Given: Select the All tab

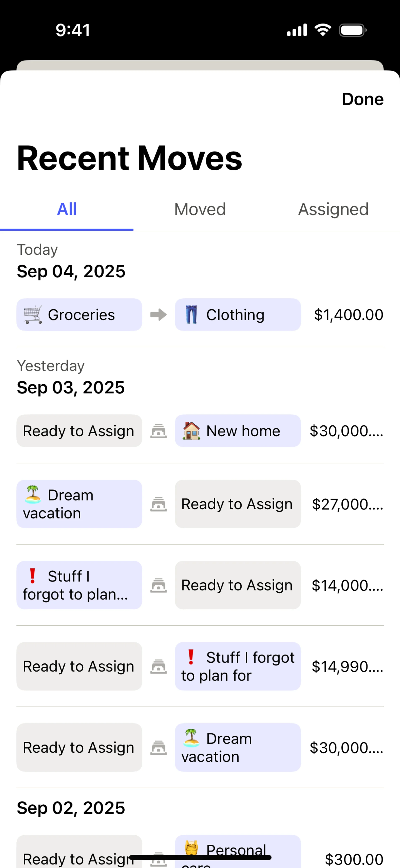Looking at the screenshot, I should [67, 209].
